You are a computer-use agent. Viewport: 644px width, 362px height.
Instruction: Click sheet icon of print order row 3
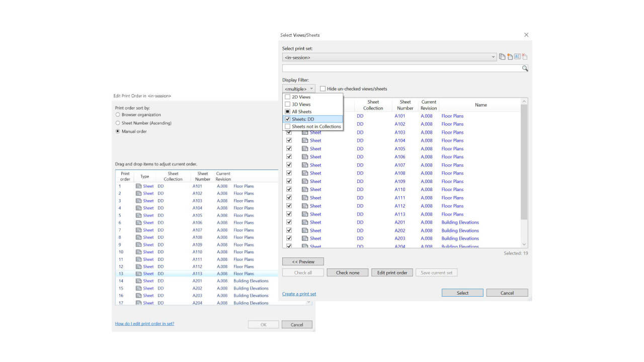(x=139, y=201)
